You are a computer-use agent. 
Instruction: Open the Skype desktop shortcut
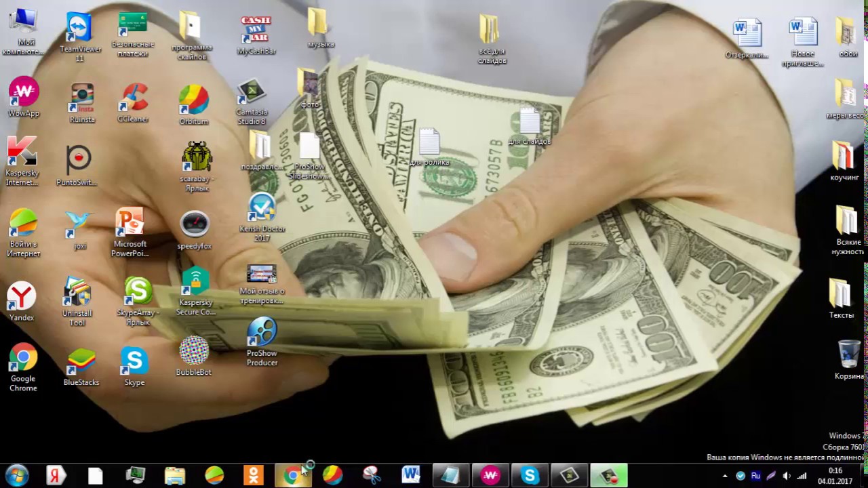[x=134, y=362]
